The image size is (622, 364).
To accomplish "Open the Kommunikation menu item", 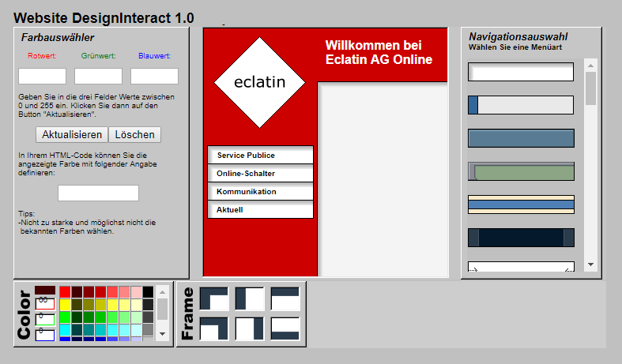I will click(x=260, y=192).
